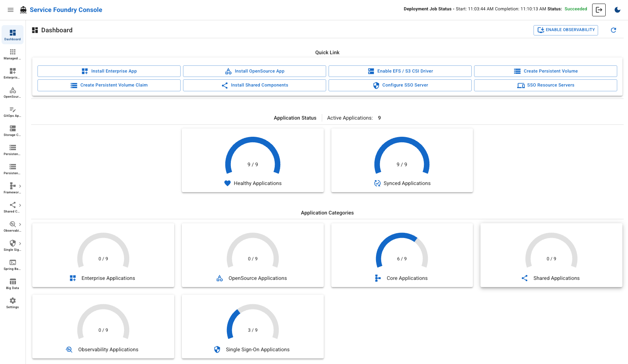This screenshot has width=628, height=364.
Task: Click the Succeeded deployment status text
Action: click(576, 9)
